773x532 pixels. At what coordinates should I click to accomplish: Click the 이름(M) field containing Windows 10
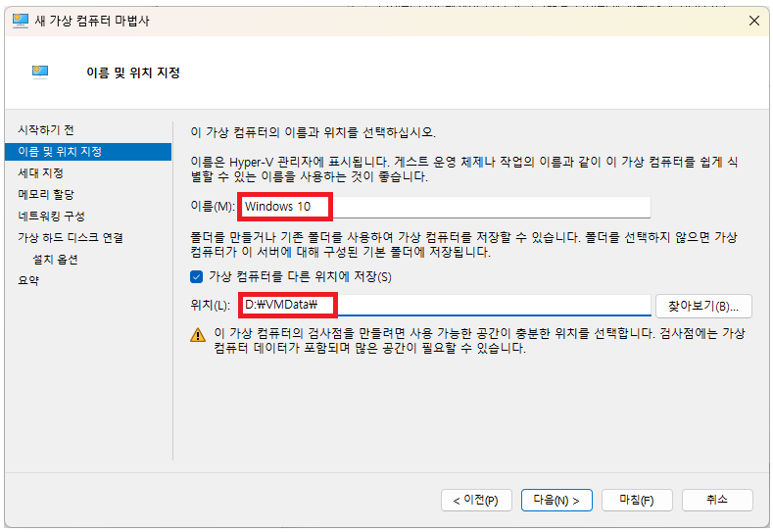[445, 207]
